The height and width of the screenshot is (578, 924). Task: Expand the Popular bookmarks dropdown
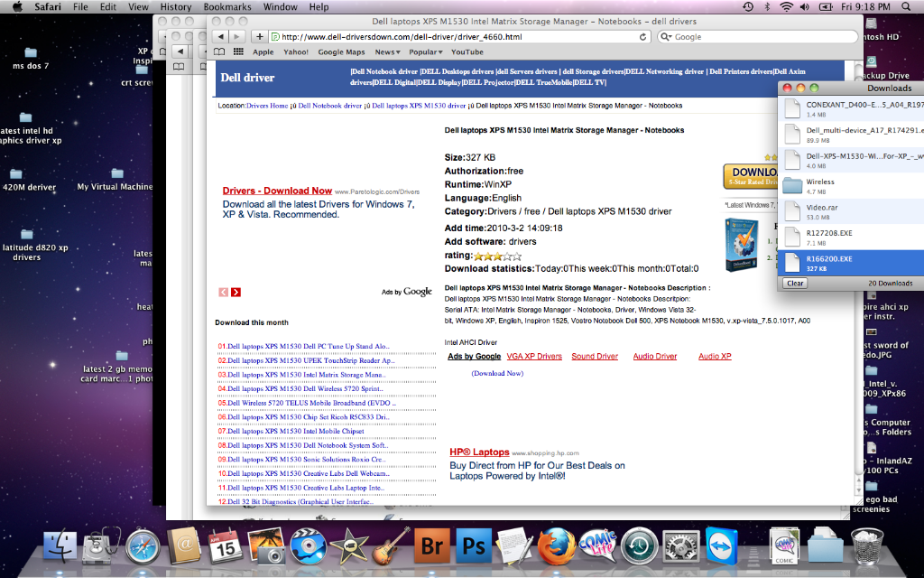tap(426, 51)
